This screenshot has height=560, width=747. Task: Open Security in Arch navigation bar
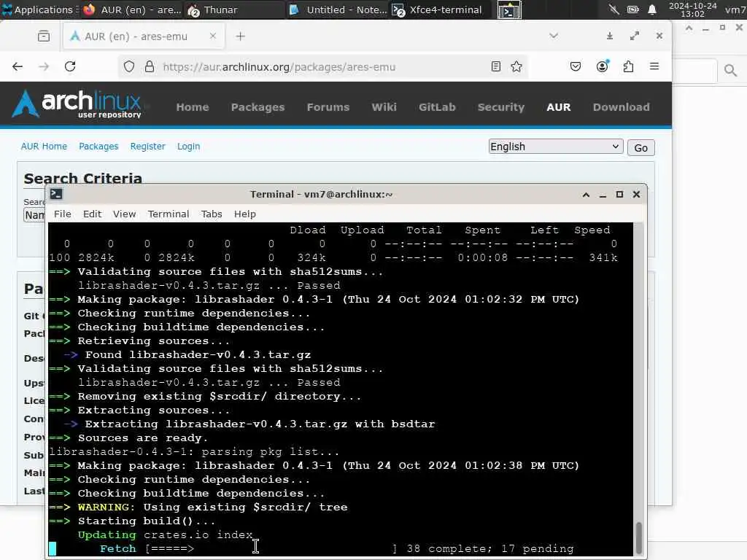(x=501, y=107)
